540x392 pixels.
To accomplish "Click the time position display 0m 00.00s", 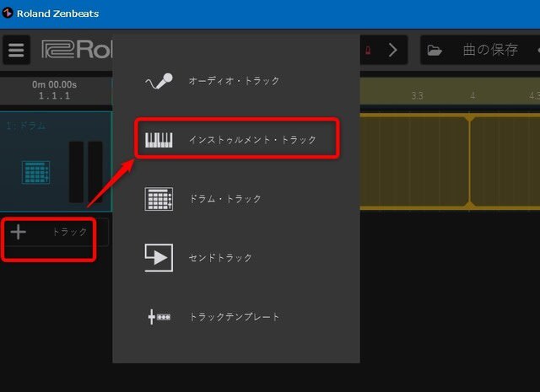I will point(54,84).
